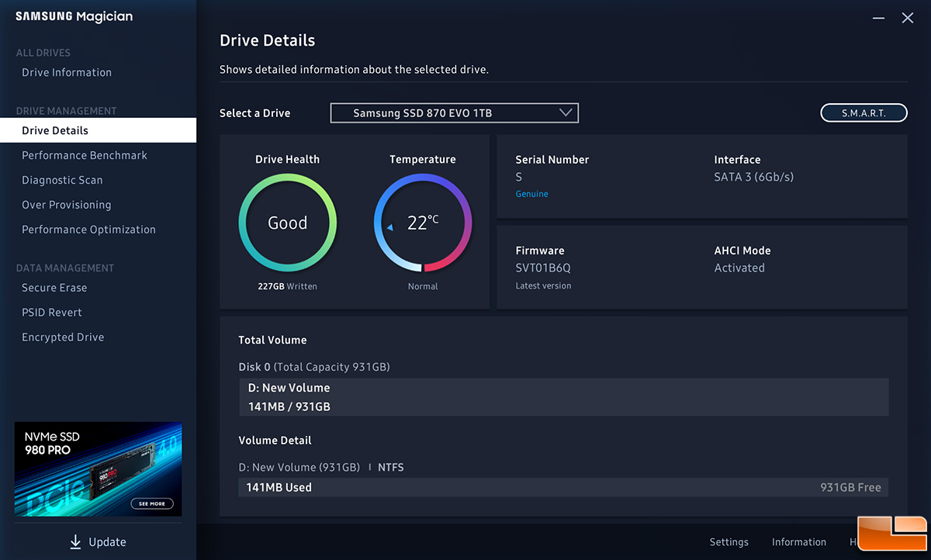This screenshot has width=931, height=560.
Task: Close the Magician window
Action: coord(907,18)
